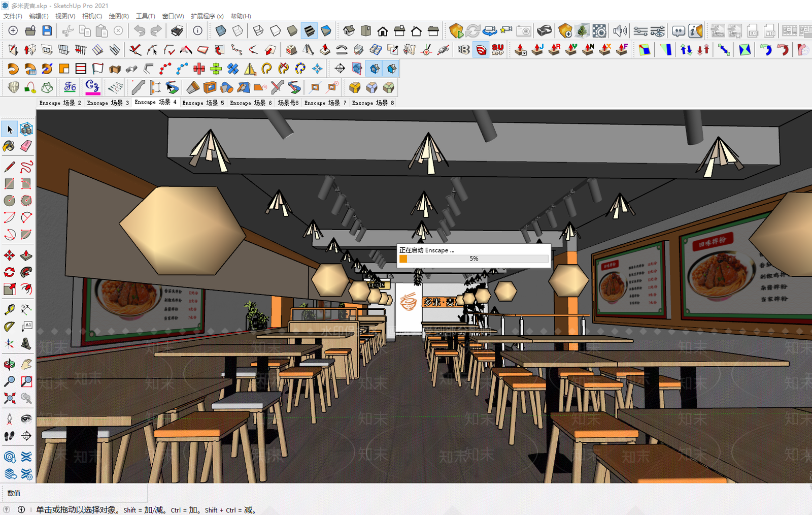This screenshot has height=515, width=812.
Task: Toggle the Shaded With Textures style
Action: tap(309, 31)
